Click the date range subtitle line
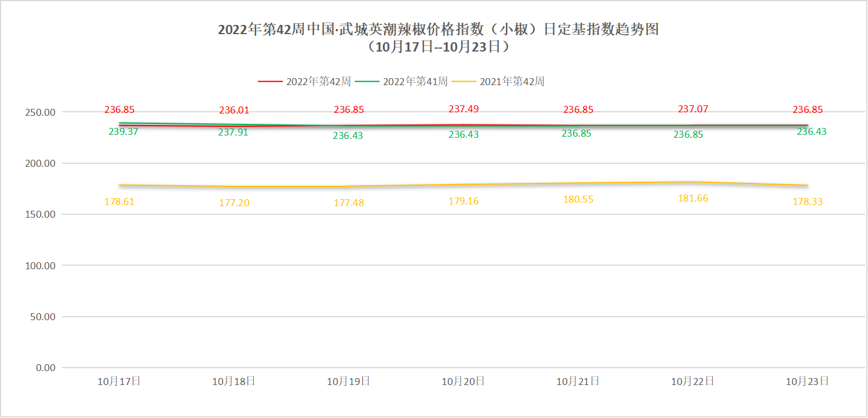This screenshot has width=868, height=418. tap(438, 47)
